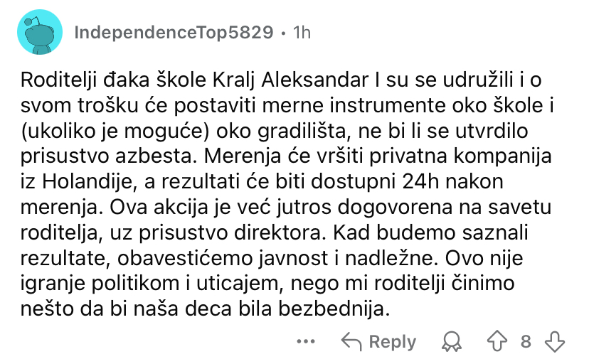Click the Reply arrow icon

351,342
